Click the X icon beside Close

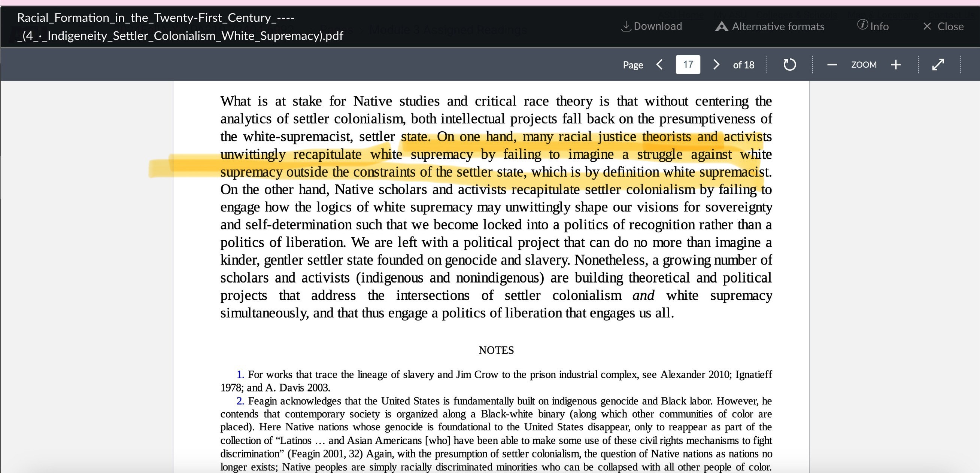point(927,26)
